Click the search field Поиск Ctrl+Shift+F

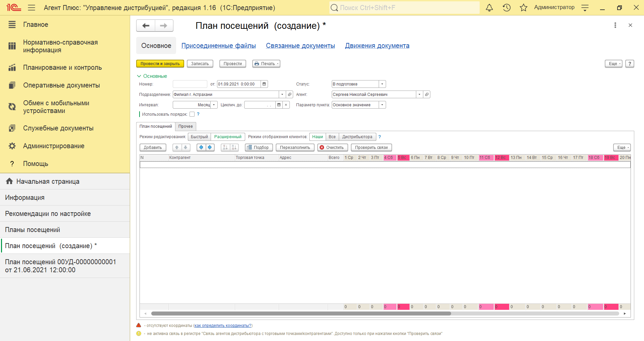404,7
